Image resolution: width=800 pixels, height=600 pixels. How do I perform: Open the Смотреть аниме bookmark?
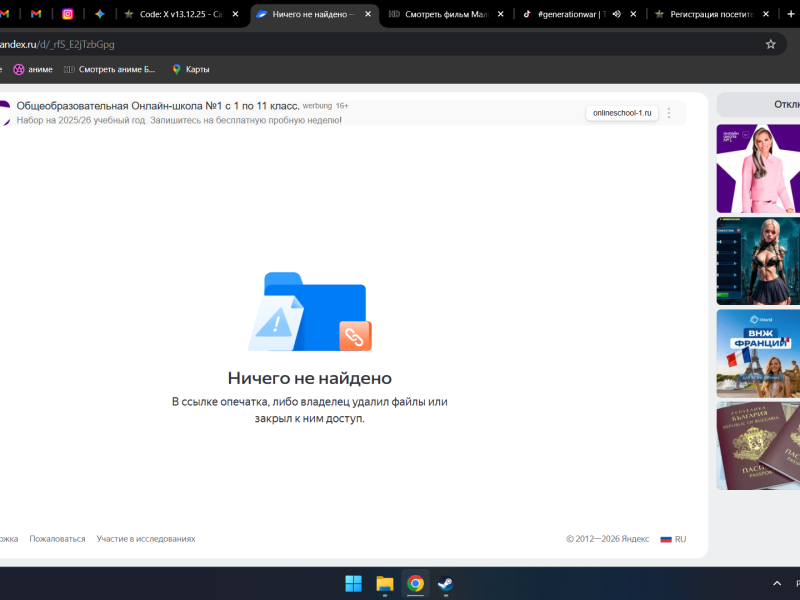click(x=110, y=69)
